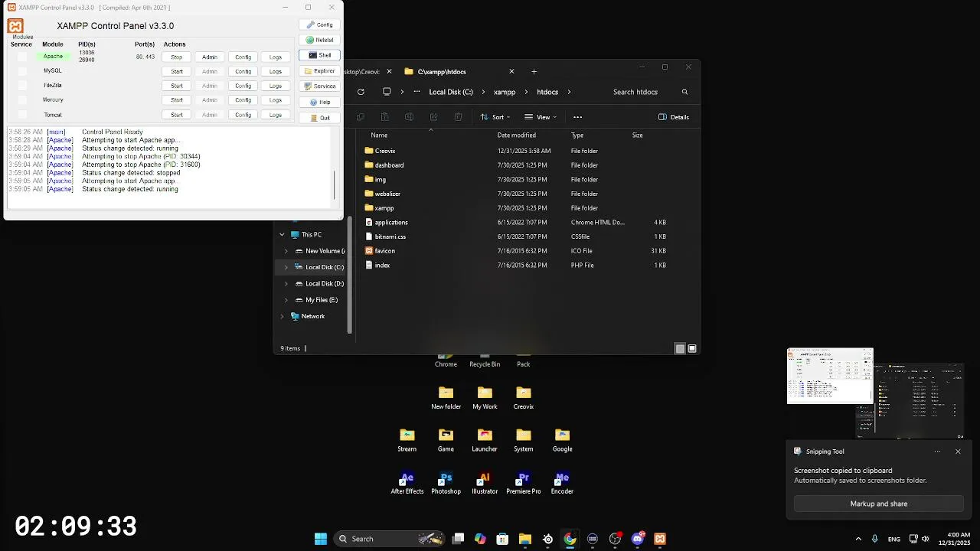
Task: Add a new tab in File Explorer
Action: coord(534,72)
